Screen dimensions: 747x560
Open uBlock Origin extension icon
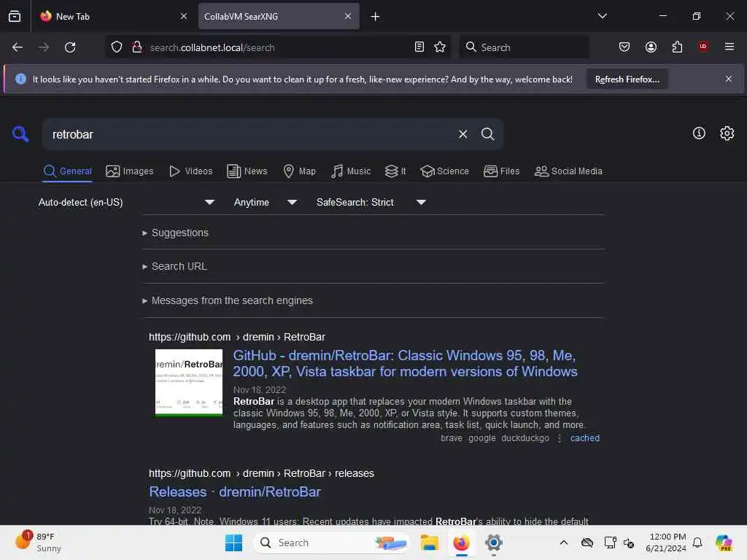[703, 47]
